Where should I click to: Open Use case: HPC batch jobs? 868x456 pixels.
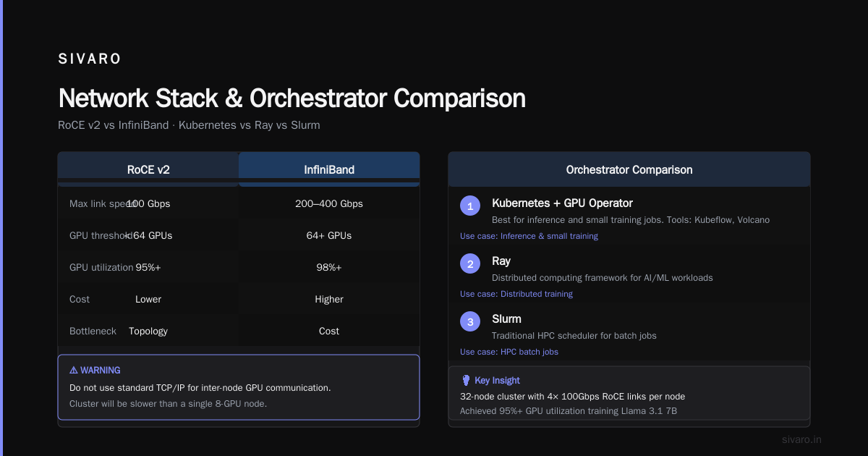click(x=509, y=352)
